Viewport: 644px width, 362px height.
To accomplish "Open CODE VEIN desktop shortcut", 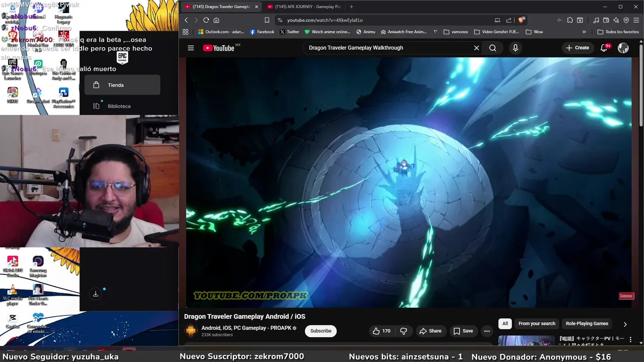I will 63,39.
